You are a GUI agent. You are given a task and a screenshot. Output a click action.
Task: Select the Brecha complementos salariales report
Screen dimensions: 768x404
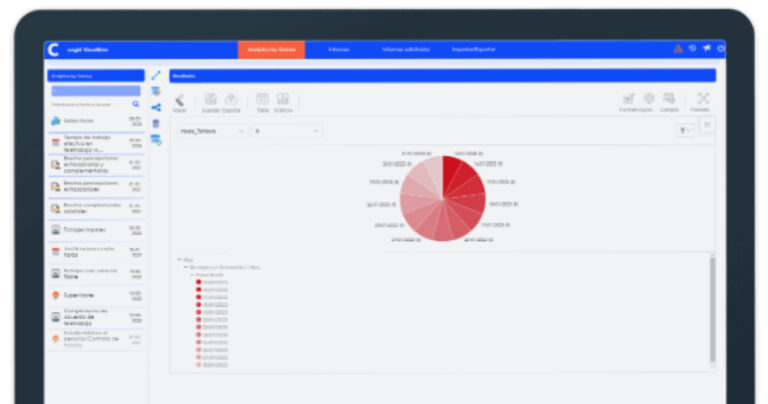tap(96, 208)
